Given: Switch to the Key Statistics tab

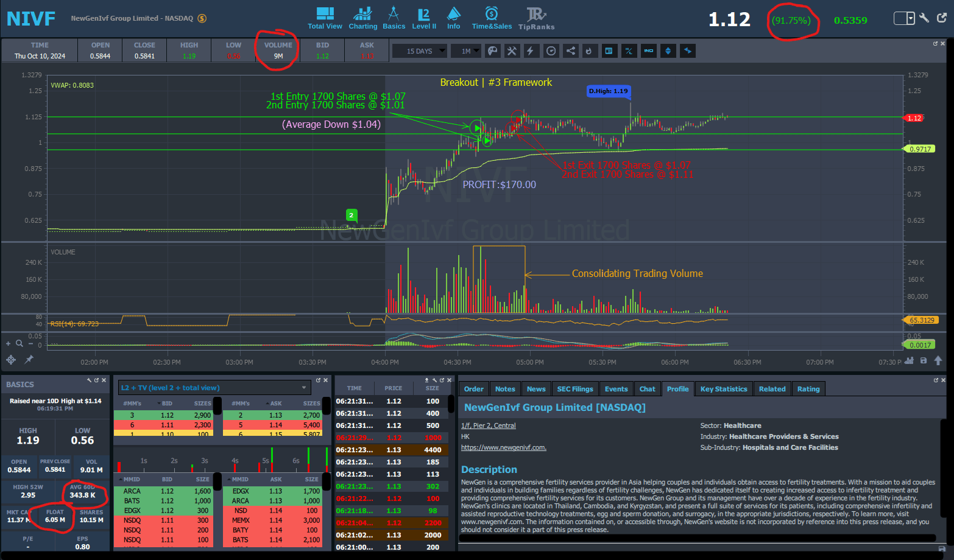Looking at the screenshot, I should [723, 388].
